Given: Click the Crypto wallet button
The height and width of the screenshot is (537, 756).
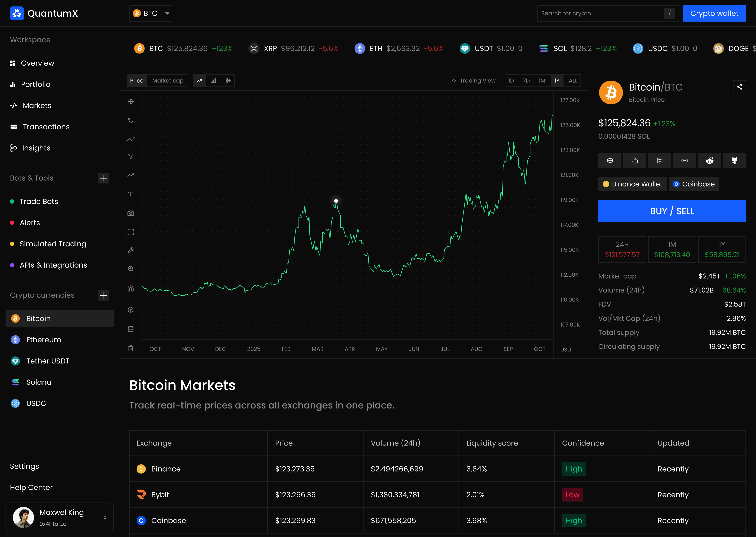Looking at the screenshot, I should [x=714, y=14].
